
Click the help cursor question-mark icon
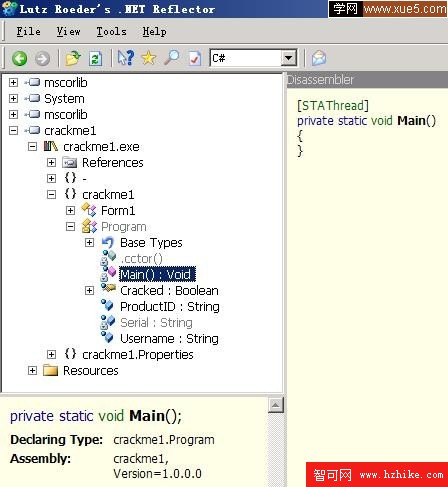click(x=126, y=58)
